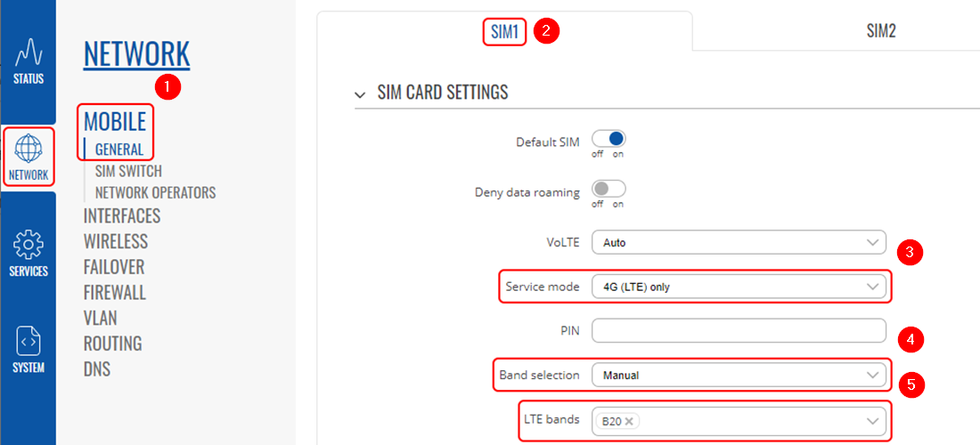Open the SIM Switch menu item
The image size is (980, 445).
point(128,171)
